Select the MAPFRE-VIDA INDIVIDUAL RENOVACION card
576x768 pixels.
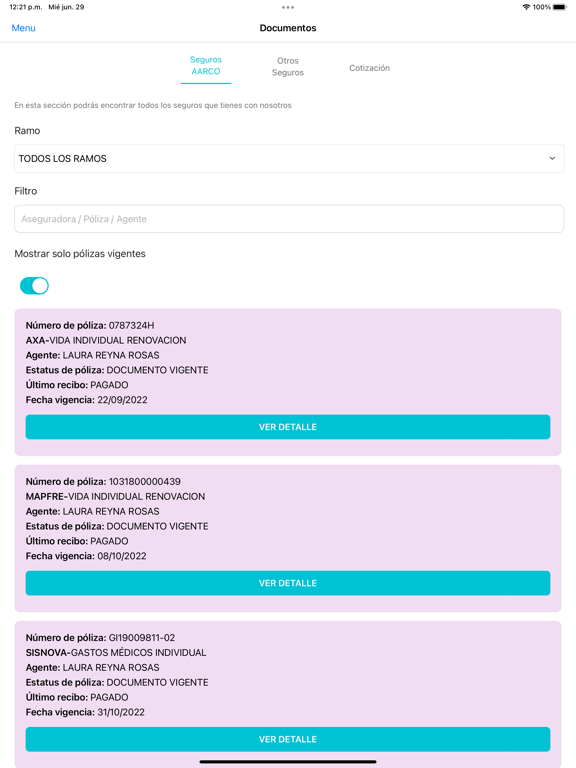[x=288, y=538]
